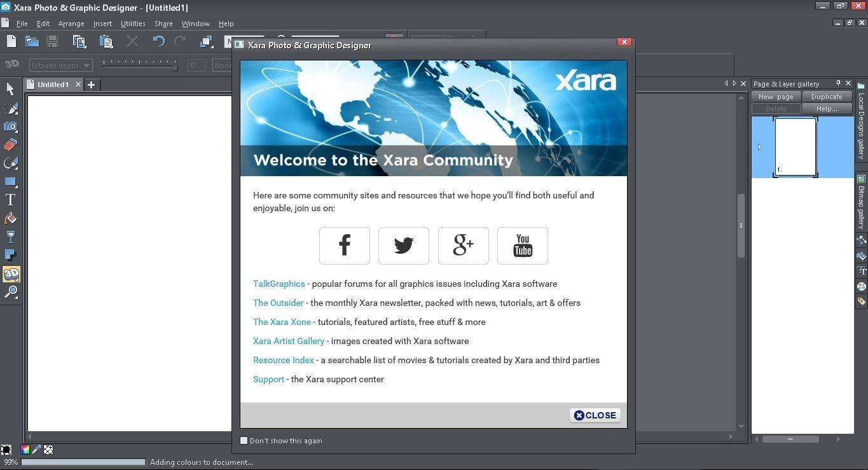Open the Utilities menu
This screenshot has width=868, height=470.
133,24
